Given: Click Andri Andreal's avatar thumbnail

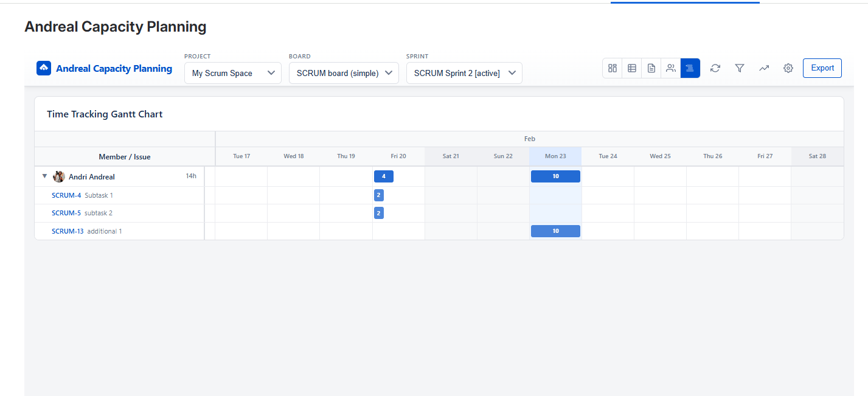Looking at the screenshot, I should 58,176.
